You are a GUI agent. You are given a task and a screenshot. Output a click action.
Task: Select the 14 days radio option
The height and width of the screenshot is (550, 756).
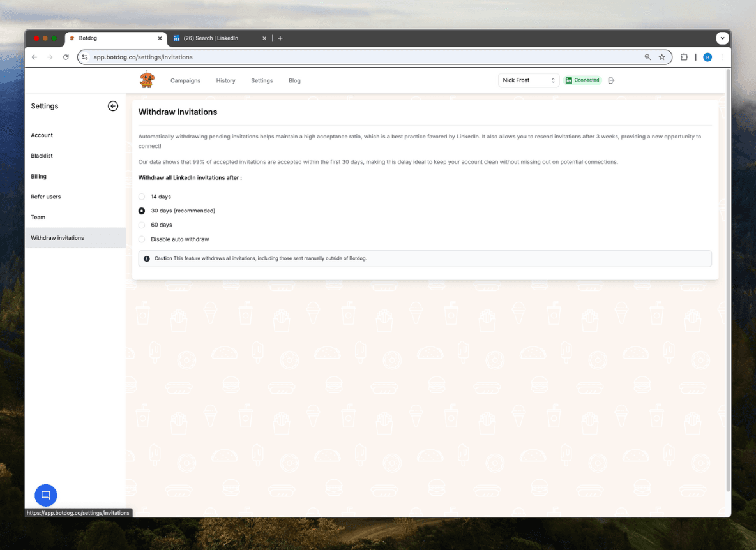click(x=142, y=197)
